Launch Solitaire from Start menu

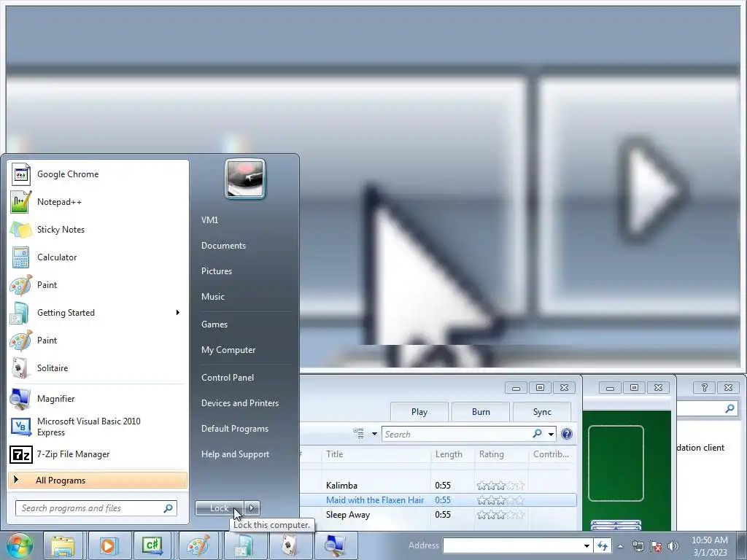tap(98, 367)
